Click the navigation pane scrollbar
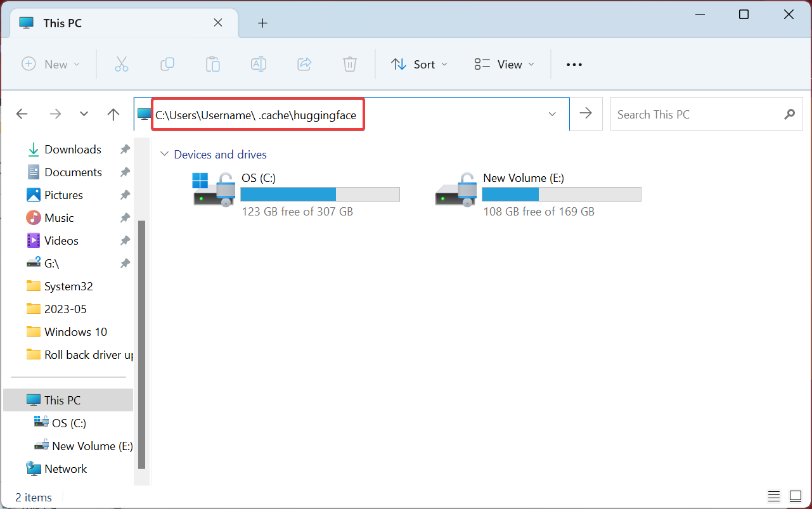 click(142, 344)
